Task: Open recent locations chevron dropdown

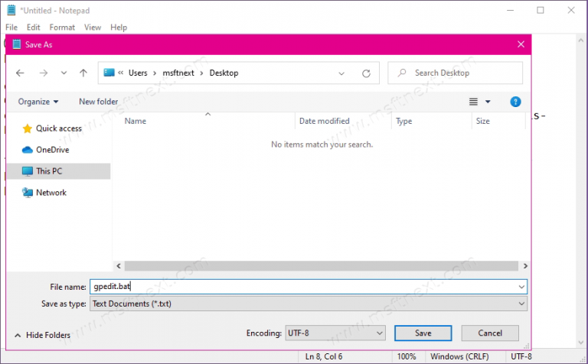Action: [x=64, y=73]
